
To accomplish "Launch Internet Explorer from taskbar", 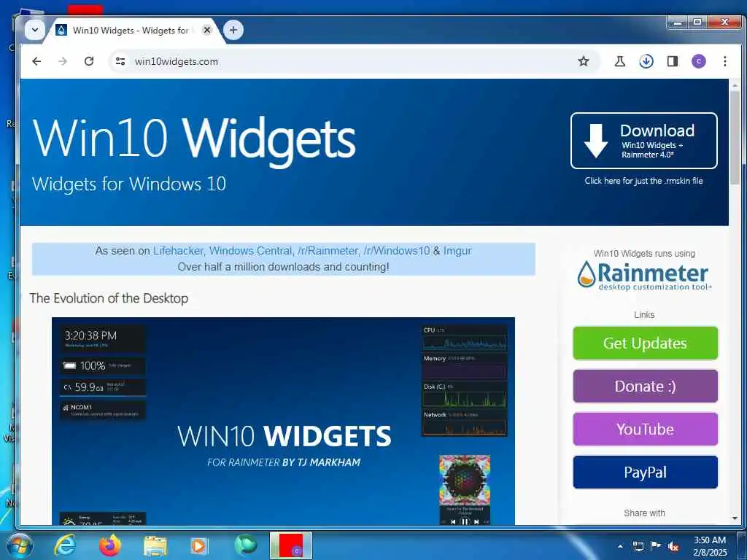I will point(64,545).
